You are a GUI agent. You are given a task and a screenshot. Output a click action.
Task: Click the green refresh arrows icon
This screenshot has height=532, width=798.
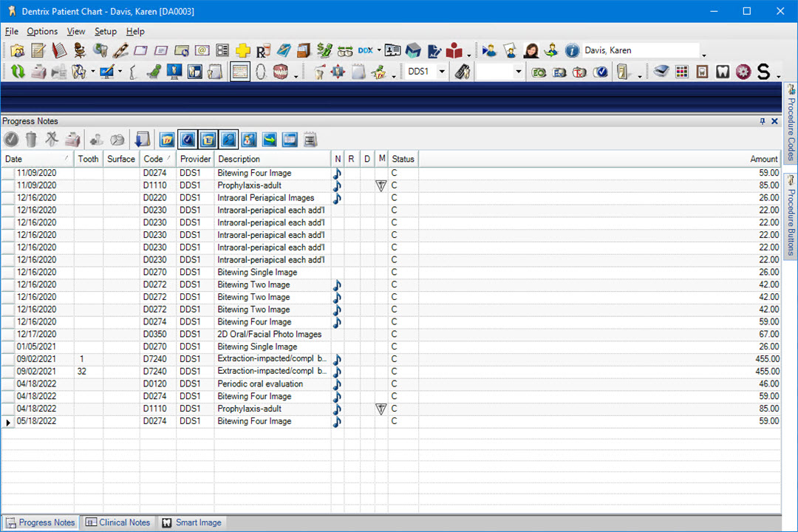17,72
